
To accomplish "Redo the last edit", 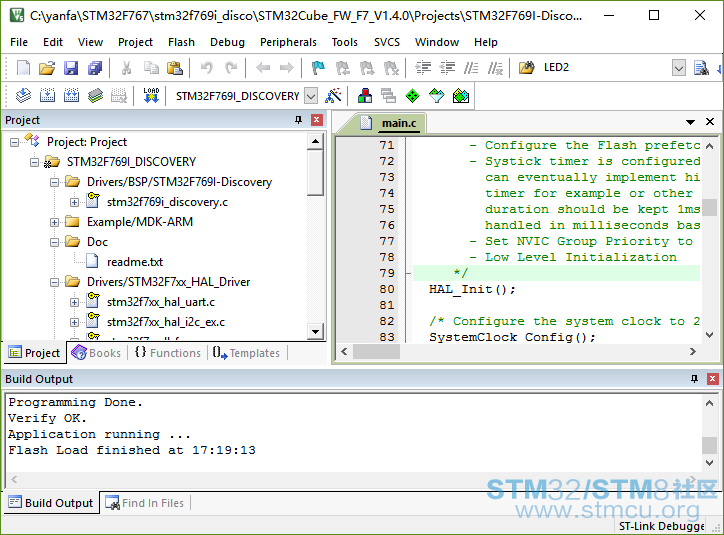I will click(x=231, y=68).
